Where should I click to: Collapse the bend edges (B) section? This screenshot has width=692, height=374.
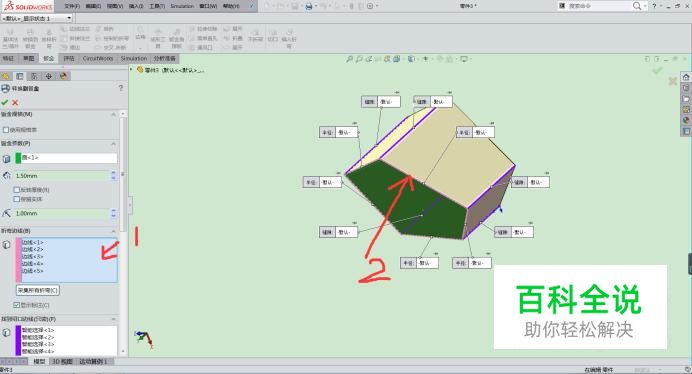pos(113,231)
